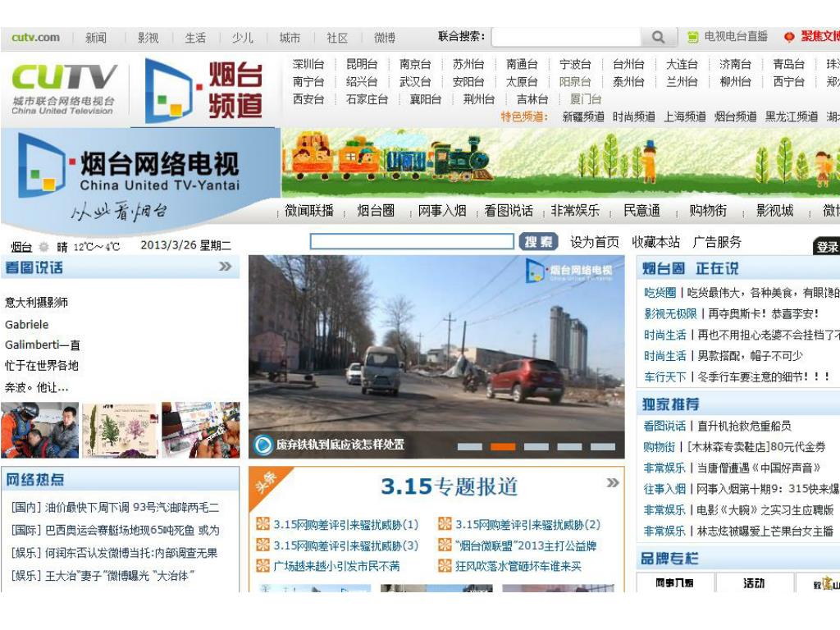
Task: Click the CUTV logo
Action: [x=63, y=89]
